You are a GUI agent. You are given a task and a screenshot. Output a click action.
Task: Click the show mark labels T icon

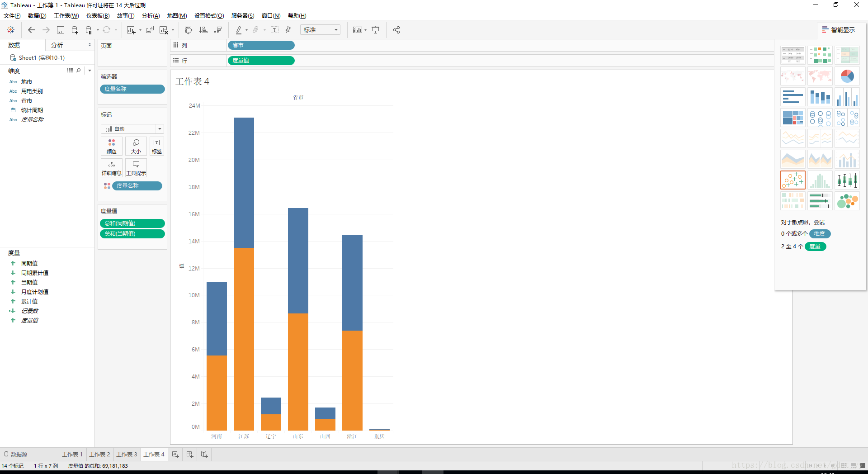pyautogui.click(x=274, y=30)
